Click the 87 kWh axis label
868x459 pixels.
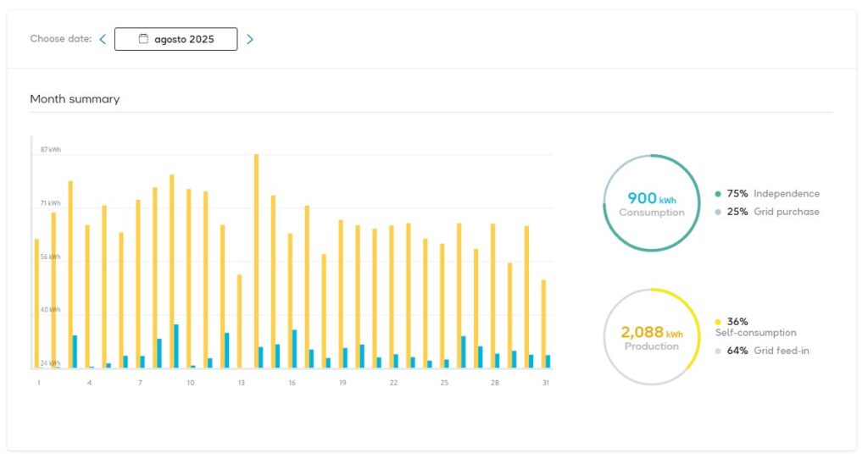tap(51, 150)
